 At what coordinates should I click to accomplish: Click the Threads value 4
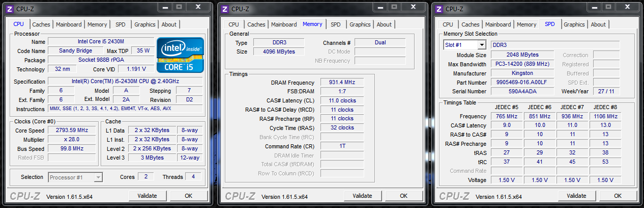pos(193,177)
